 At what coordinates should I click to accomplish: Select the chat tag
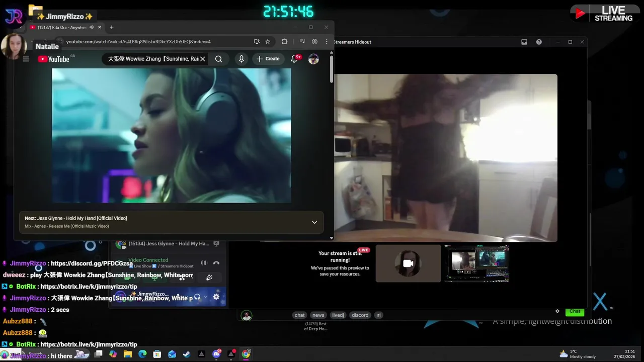point(299,315)
